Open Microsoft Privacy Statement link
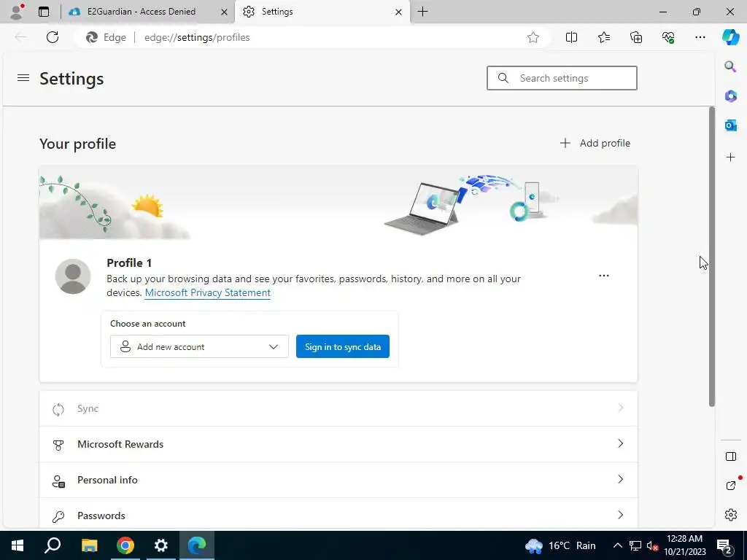 [x=208, y=293]
